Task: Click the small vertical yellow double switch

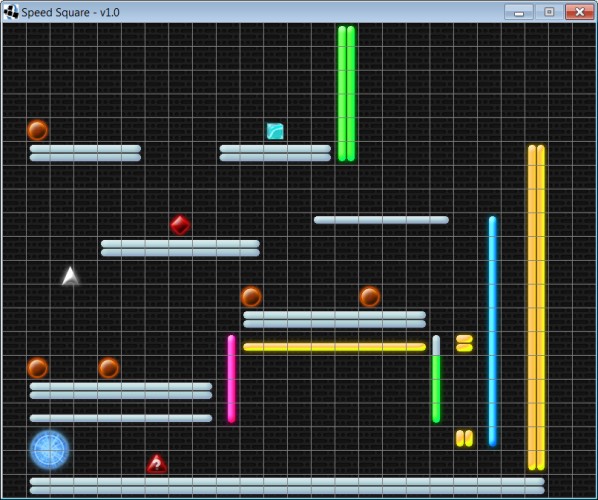Action: [x=464, y=438]
